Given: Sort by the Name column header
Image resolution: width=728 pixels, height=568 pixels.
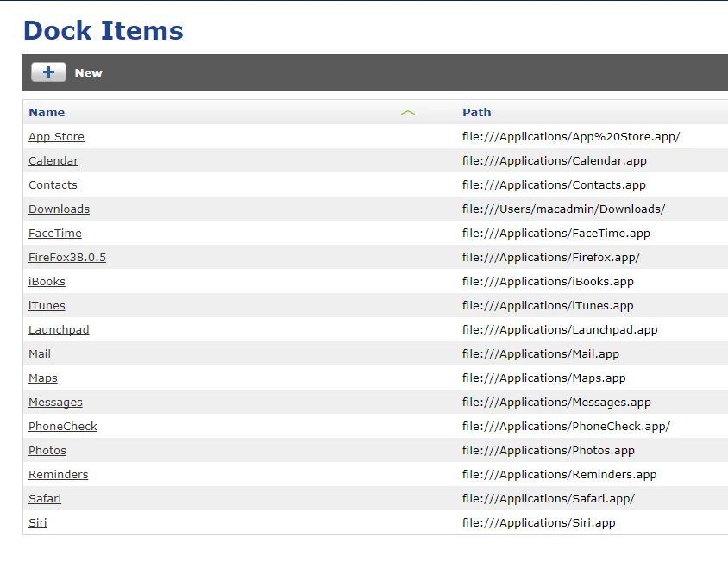Looking at the screenshot, I should pos(47,112).
